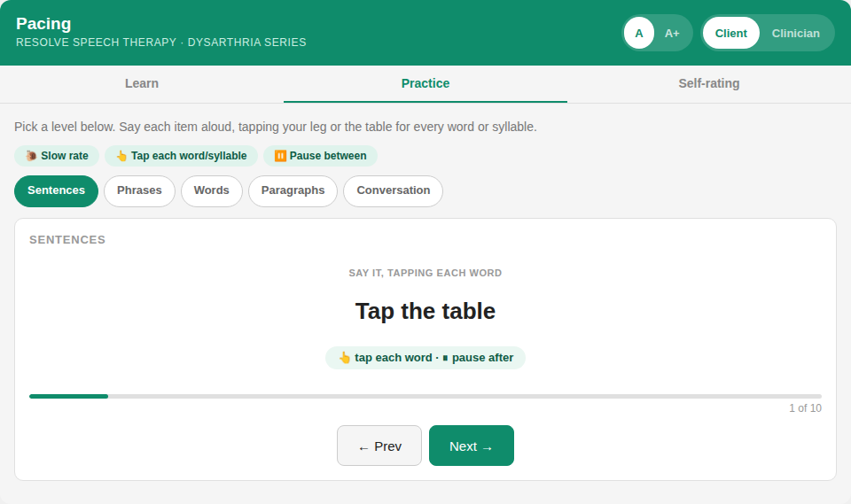Switch to Client mode

[730, 33]
